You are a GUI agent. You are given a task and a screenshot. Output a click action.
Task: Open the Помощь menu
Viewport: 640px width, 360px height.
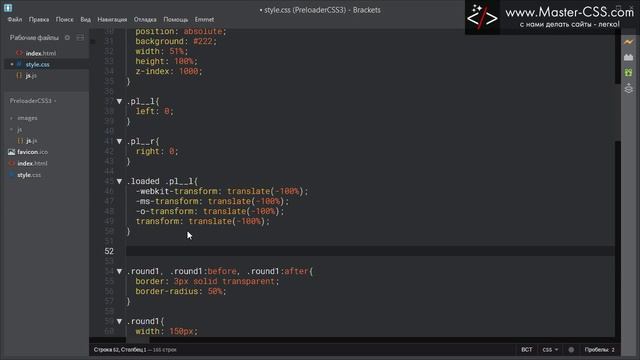(x=176, y=19)
